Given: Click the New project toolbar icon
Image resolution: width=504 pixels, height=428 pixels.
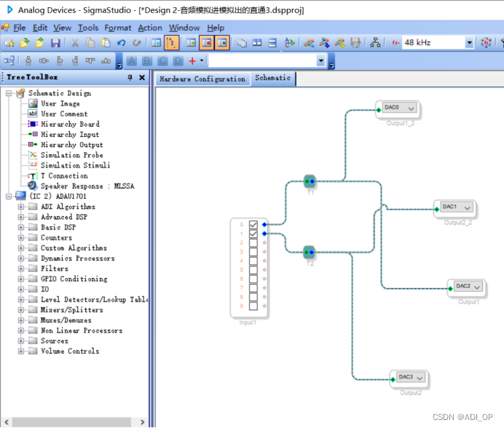Looking at the screenshot, I should 9,43.
